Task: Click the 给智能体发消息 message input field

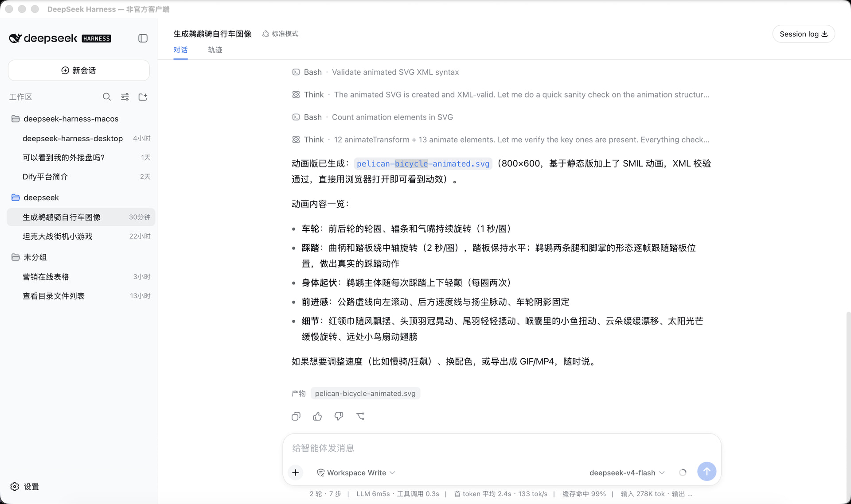Action: 502,448
